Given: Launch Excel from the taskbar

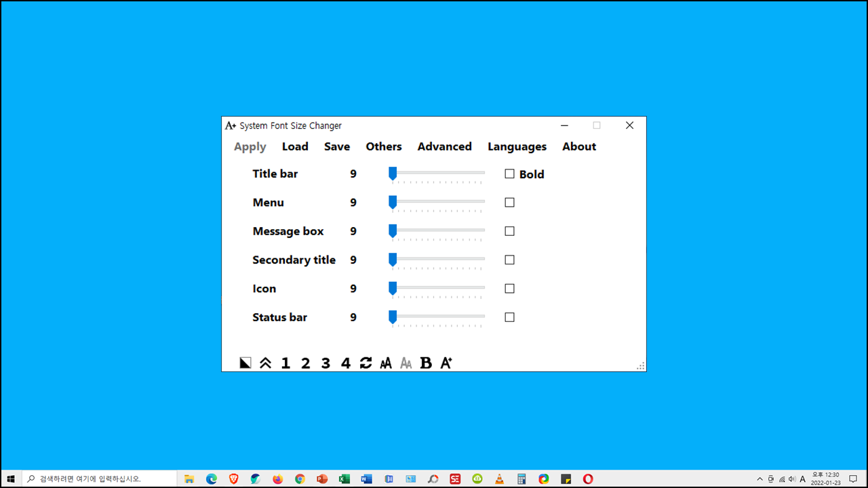Looking at the screenshot, I should [x=344, y=479].
